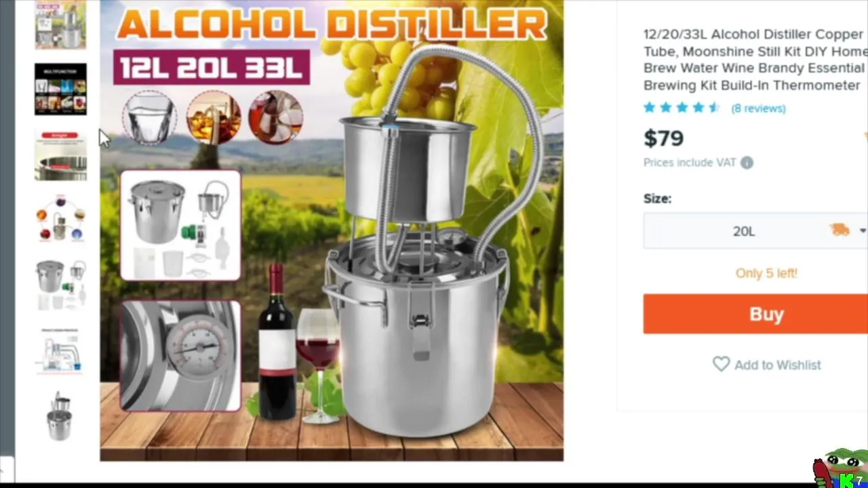
Task: Open the 8 reviews link
Action: [x=758, y=108]
